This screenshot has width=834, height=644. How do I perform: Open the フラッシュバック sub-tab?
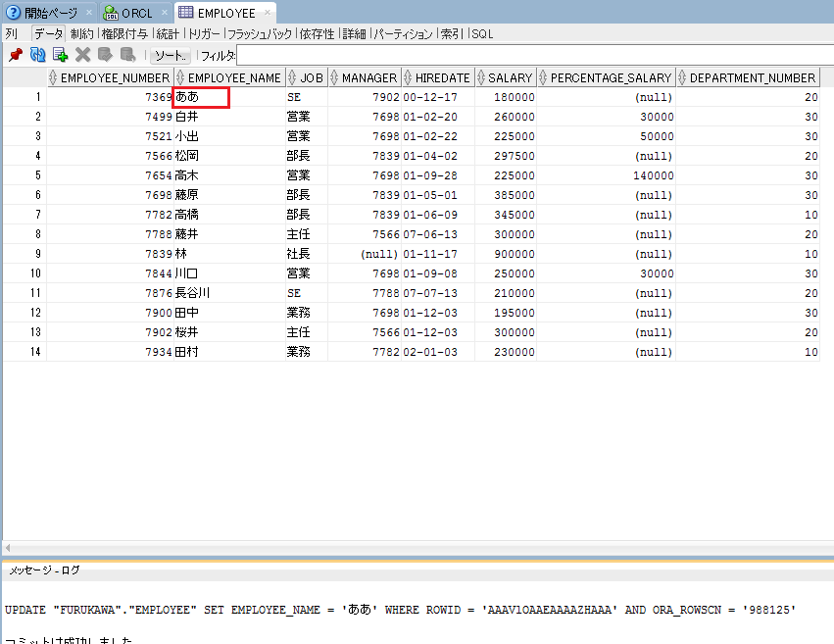click(x=260, y=34)
